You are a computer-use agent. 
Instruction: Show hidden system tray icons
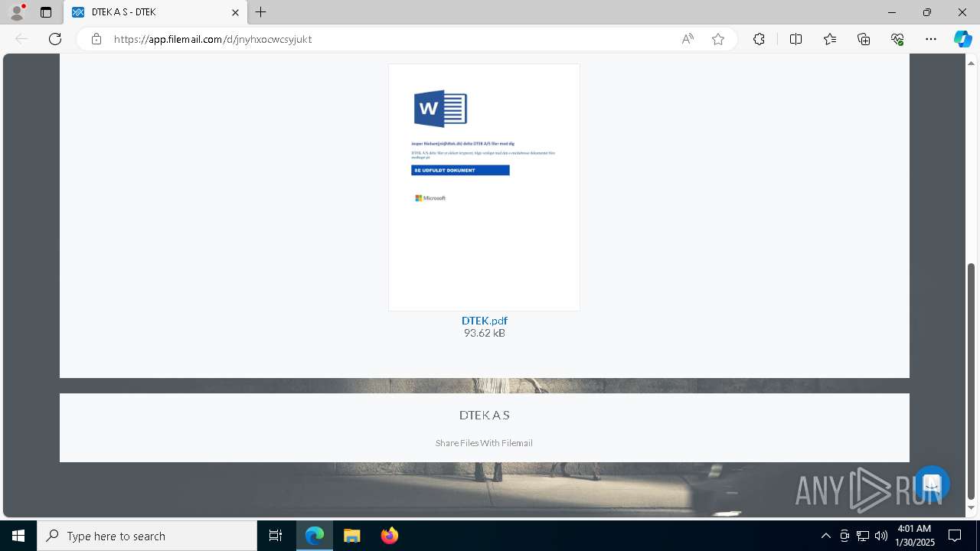tap(825, 536)
